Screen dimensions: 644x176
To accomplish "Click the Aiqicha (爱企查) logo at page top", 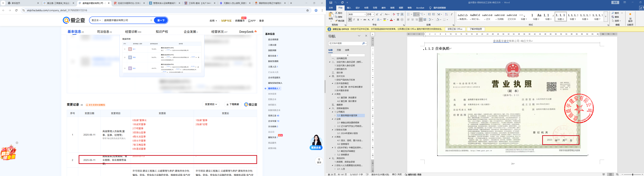I will point(74,20).
